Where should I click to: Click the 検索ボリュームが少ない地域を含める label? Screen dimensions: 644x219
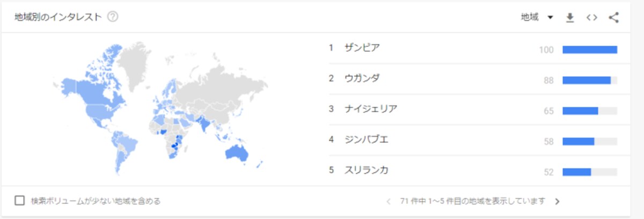pyautogui.click(x=96, y=201)
